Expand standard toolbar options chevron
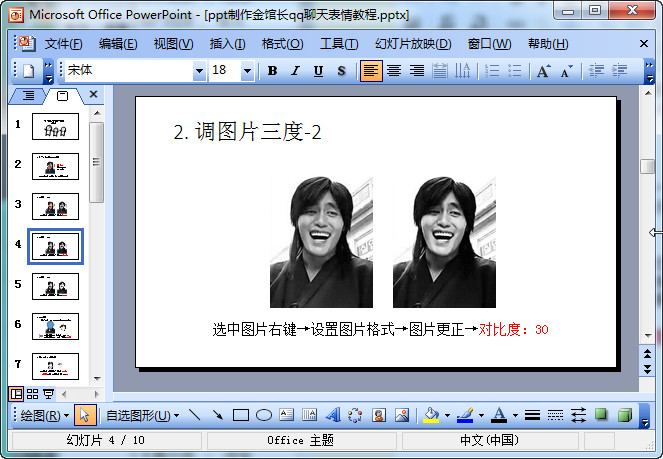This screenshot has height=459, width=663. 49,71
